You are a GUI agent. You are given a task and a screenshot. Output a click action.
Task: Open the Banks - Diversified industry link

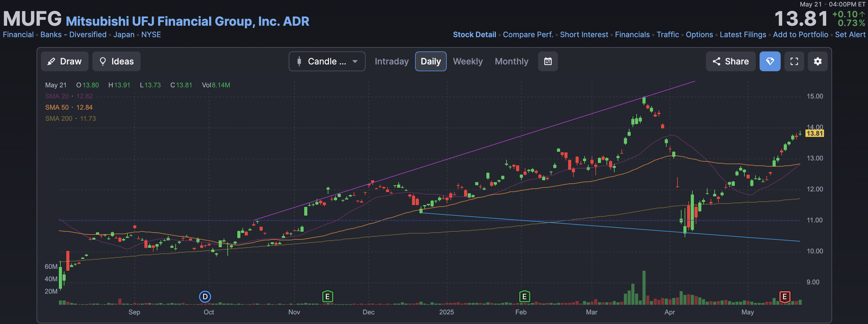click(x=73, y=35)
